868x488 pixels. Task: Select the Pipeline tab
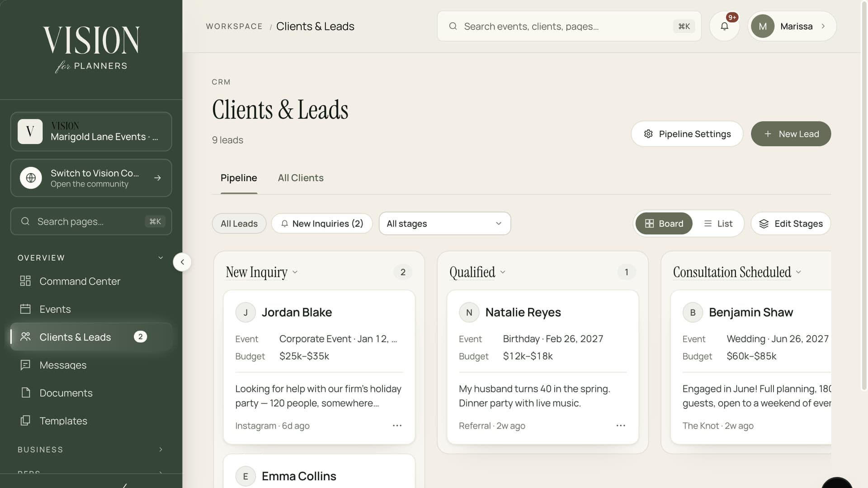[x=239, y=178]
